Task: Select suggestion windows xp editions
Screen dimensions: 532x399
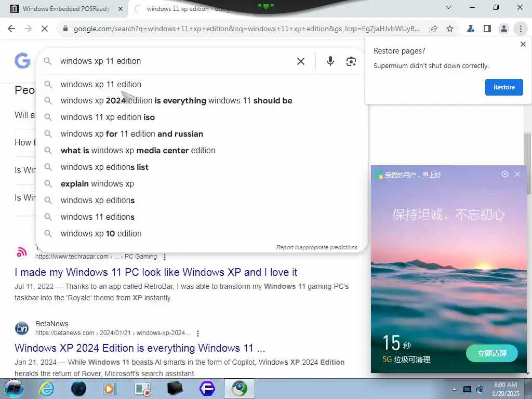Action: [x=202, y=201]
